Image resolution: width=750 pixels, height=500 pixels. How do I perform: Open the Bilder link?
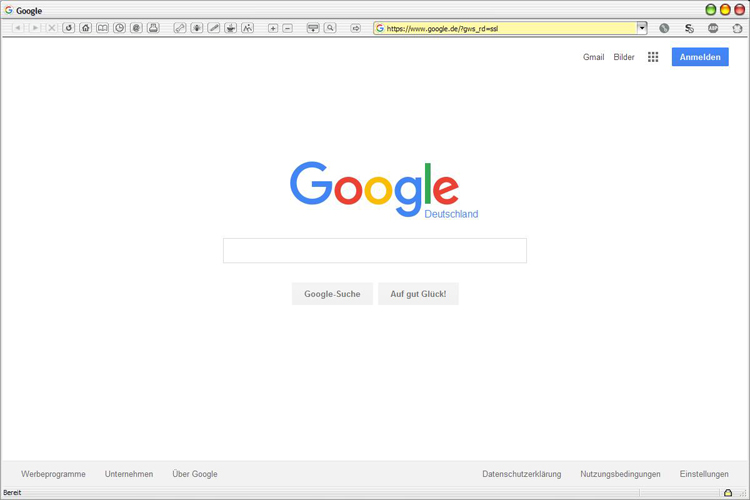point(624,57)
